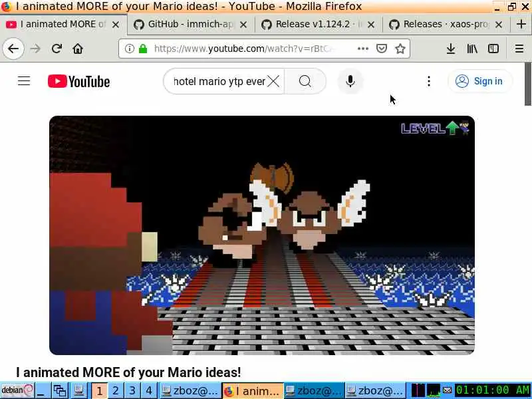
Task: Switch to workspace 3
Action: (132, 390)
